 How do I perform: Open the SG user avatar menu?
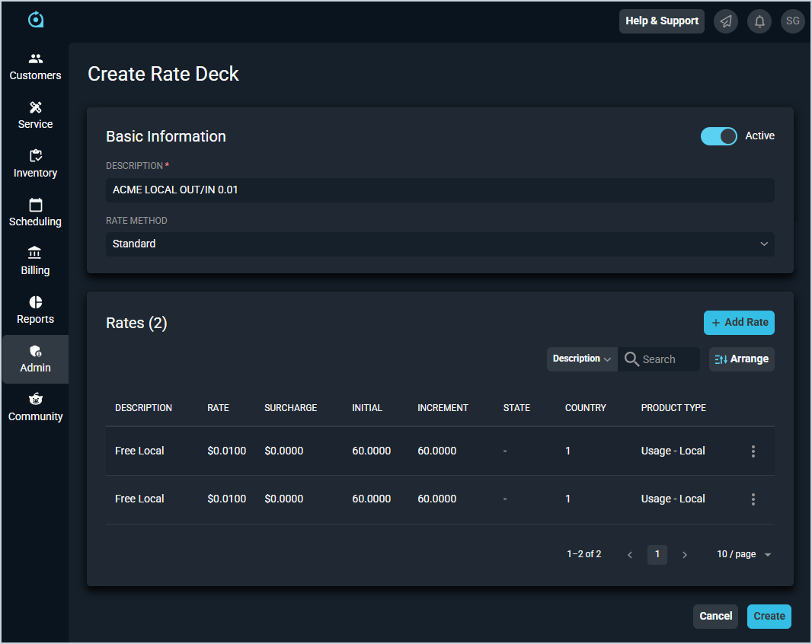point(793,21)
